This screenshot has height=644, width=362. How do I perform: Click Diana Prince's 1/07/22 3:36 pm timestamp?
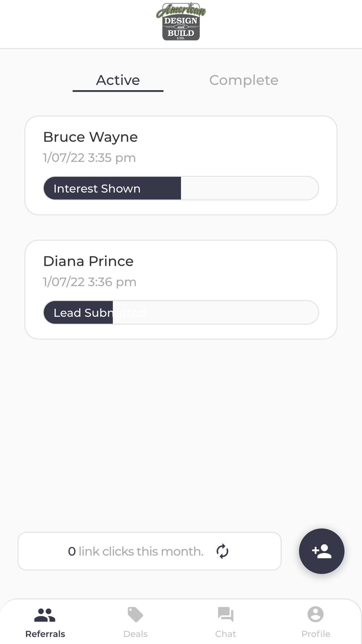coord(90,282)
